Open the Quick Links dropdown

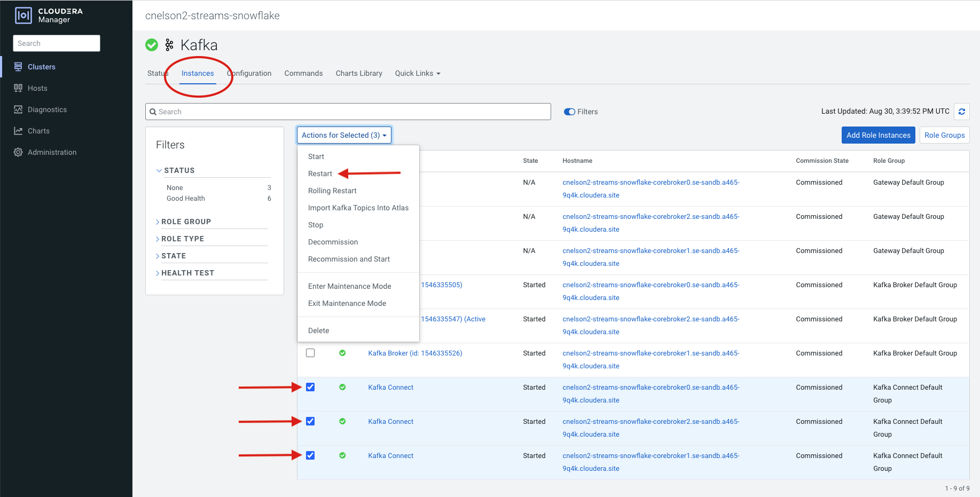click(417, 73)
